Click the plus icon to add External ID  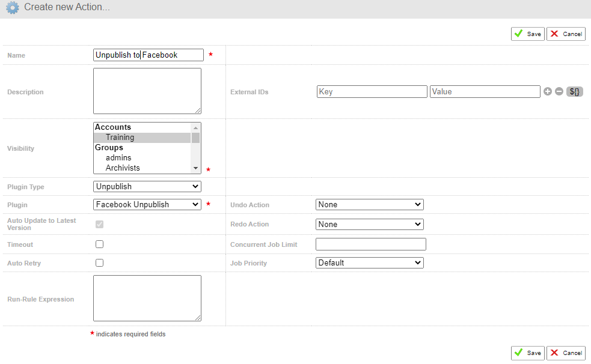(x=548, y=91)
